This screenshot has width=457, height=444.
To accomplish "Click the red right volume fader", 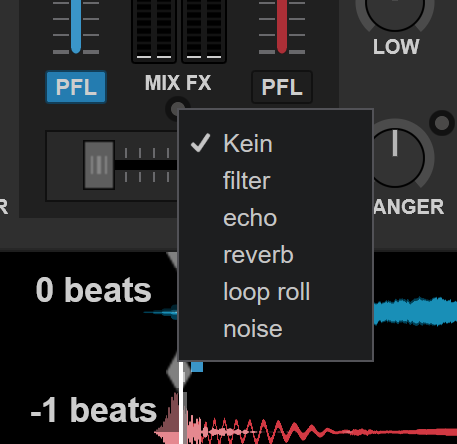I will click(x=282, y=26).
